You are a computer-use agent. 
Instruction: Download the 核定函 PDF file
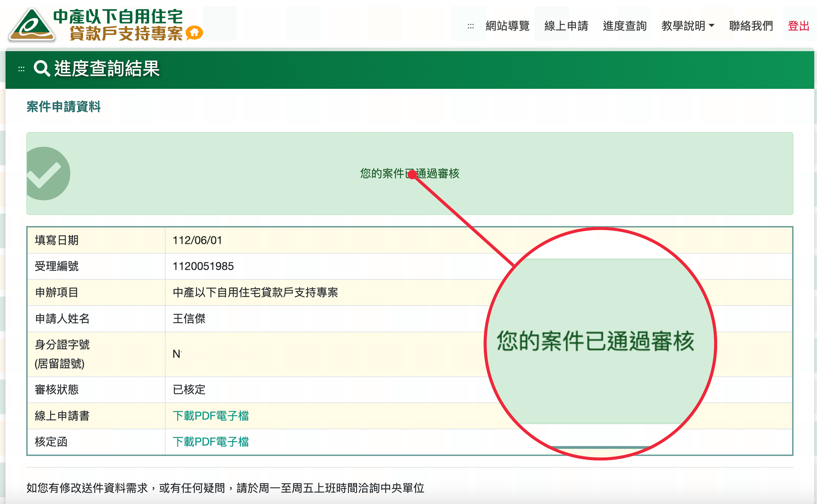pyautogui.click(x=211, y=442)
